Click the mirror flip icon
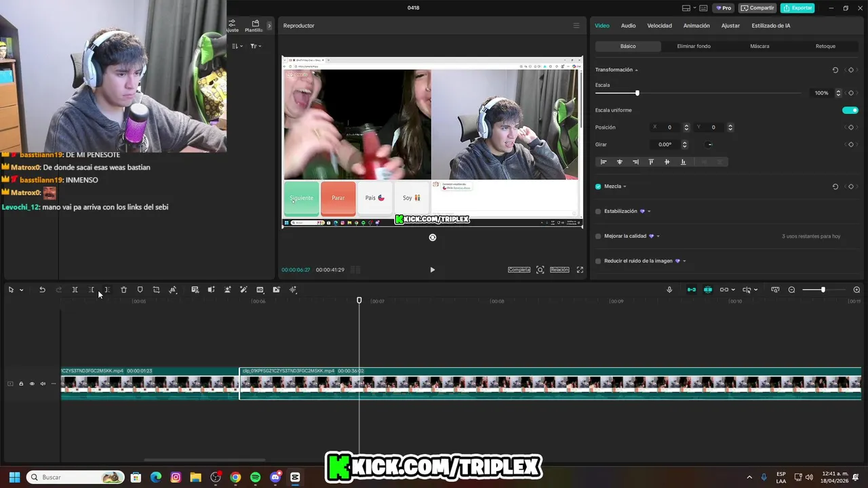 point(173,289)
